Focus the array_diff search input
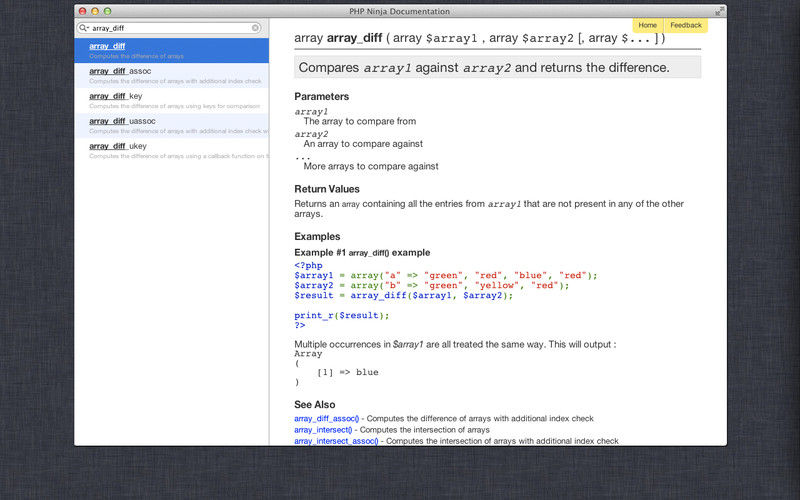 tap(171, 28)
